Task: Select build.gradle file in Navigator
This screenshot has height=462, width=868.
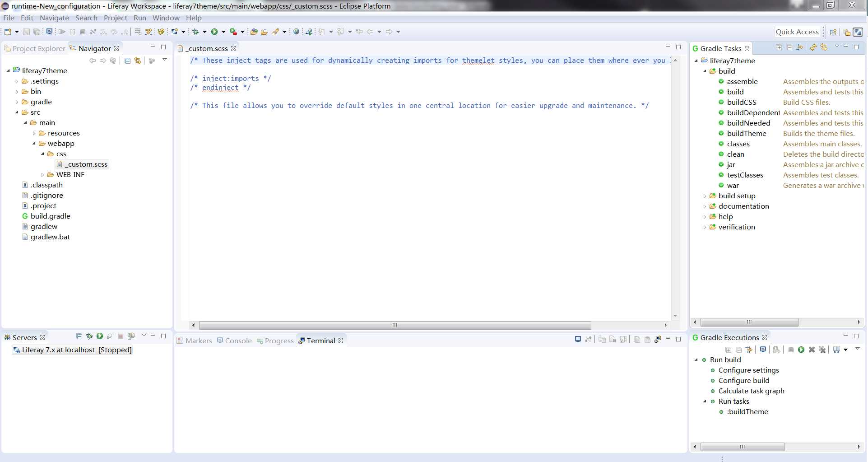Action: coord(50,216)
